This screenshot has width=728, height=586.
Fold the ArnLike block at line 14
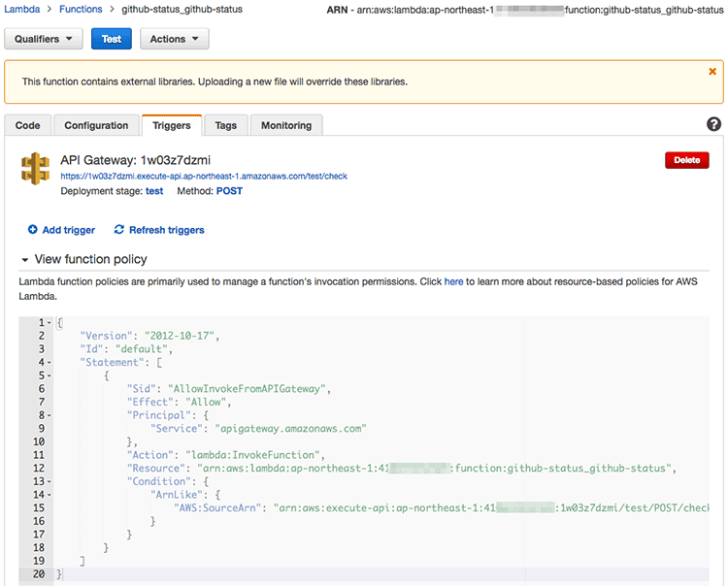tap(50, 495)
